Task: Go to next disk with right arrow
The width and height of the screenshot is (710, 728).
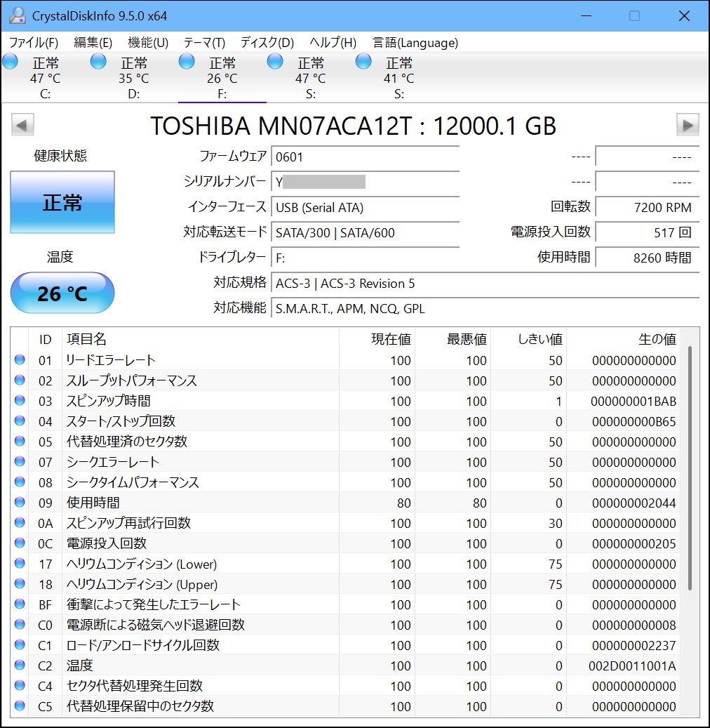Action: (x=688, y=124)
